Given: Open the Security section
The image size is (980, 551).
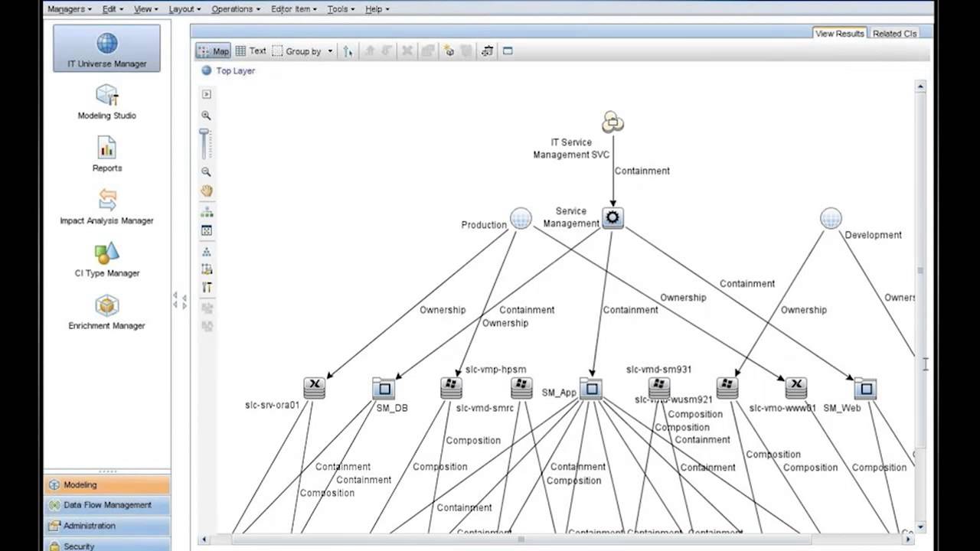Looking at the screenshot, I should [106, 545].
